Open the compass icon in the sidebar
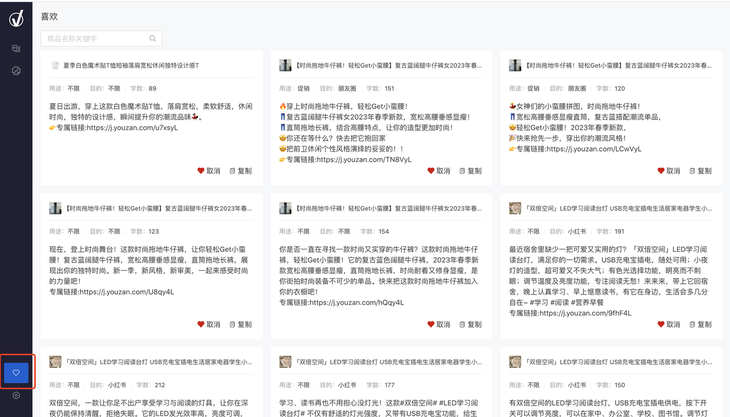Screen dimensions: 730x417 coord(16,71)
